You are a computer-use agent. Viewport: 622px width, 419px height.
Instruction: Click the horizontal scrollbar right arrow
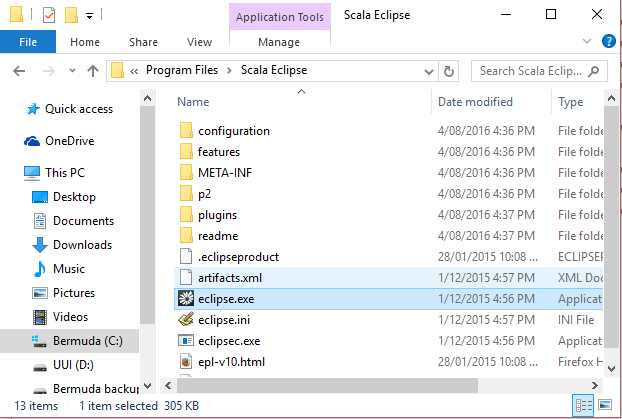595,385
